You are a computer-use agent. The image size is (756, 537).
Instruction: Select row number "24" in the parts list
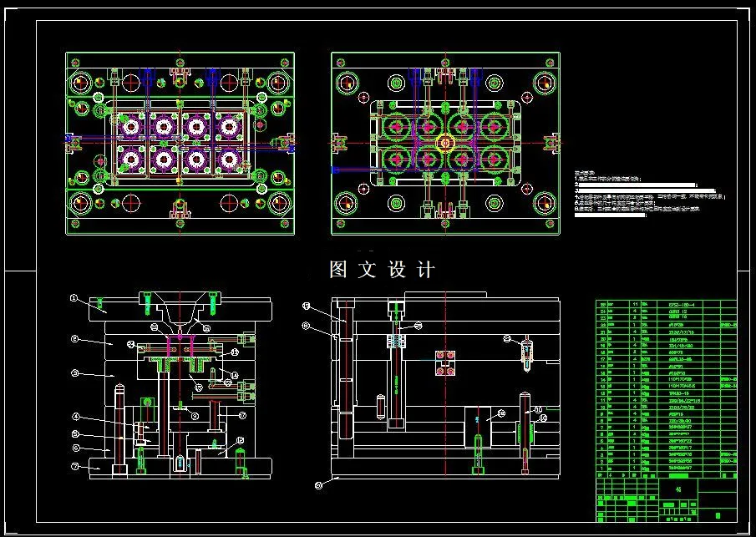tap(601, 312)
